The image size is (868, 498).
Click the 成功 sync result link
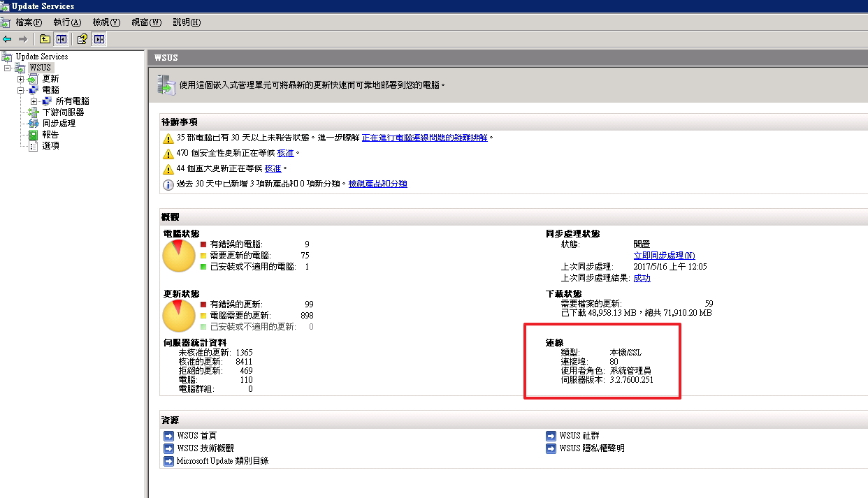642,278
